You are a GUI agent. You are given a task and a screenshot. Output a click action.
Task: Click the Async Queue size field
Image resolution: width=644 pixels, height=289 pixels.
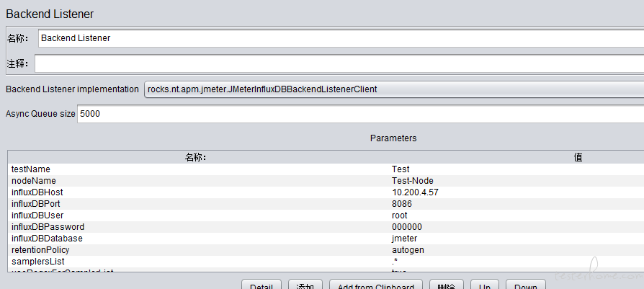click(360, 114)
